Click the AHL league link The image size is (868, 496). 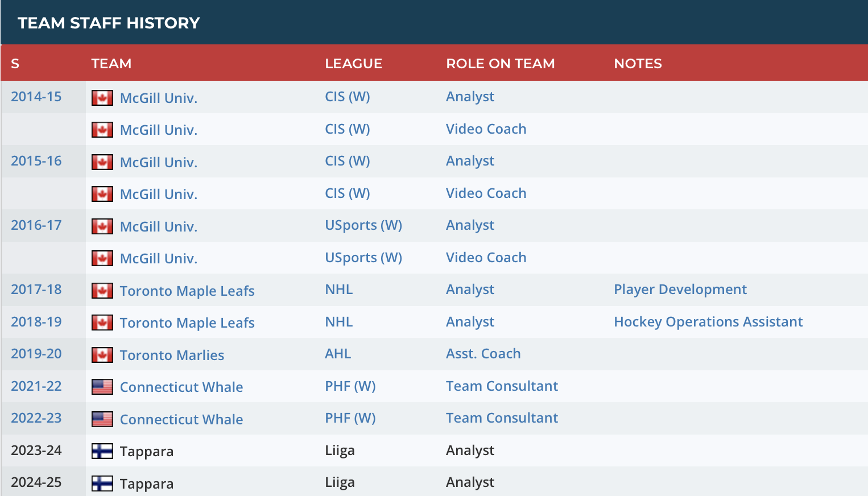pos(337,353)
